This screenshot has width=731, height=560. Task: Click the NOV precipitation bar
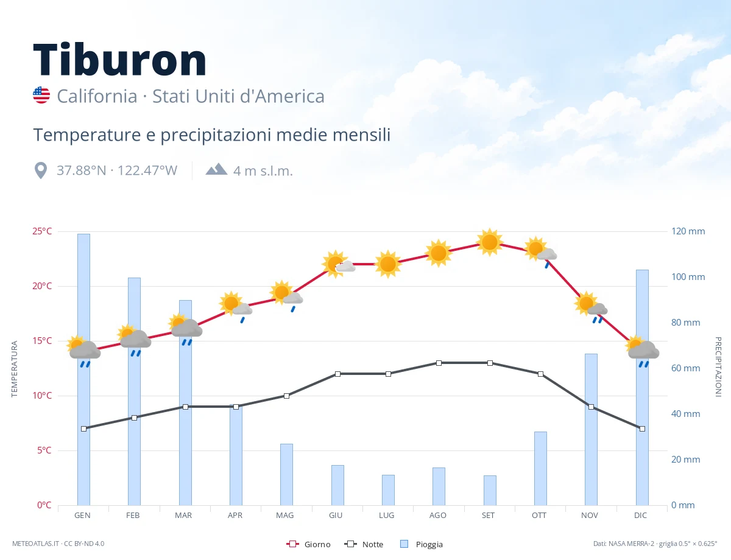coord(591,429)
